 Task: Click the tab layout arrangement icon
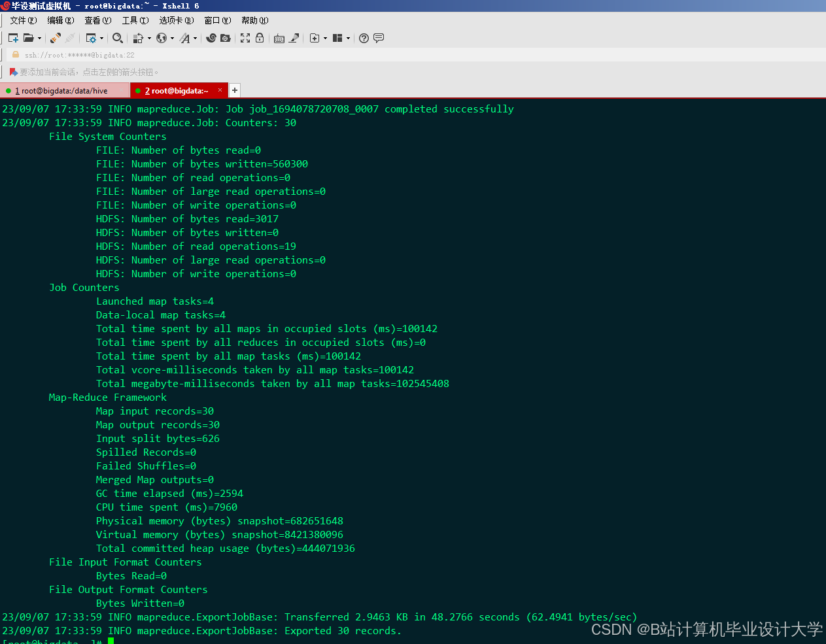(x=337, y=38)
